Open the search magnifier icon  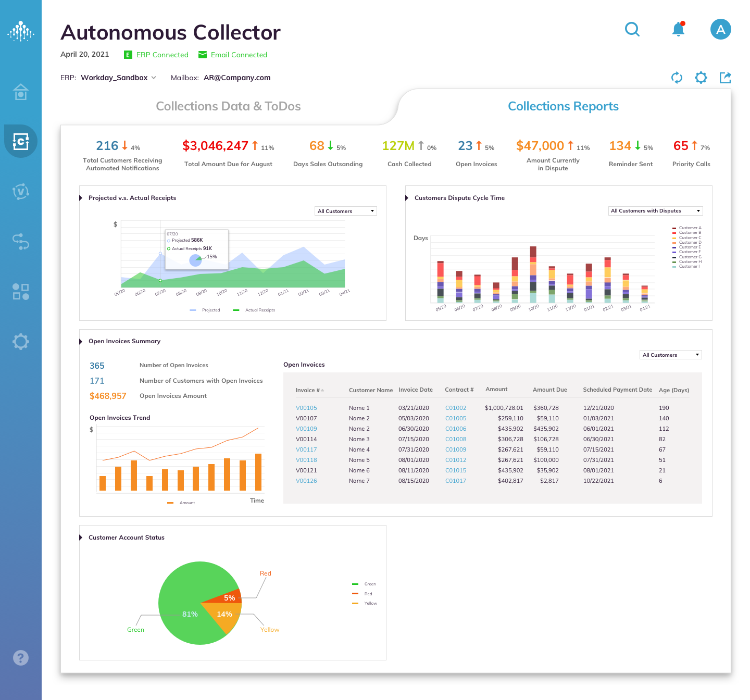pyautogui.click(x=632, y=30)
